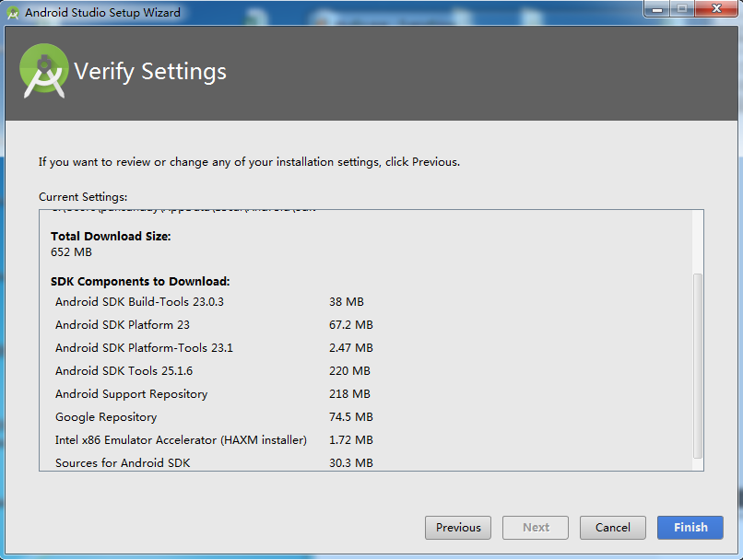Click the installation settings instruction text
Screen dimensions: 743x560
point(249,162)
